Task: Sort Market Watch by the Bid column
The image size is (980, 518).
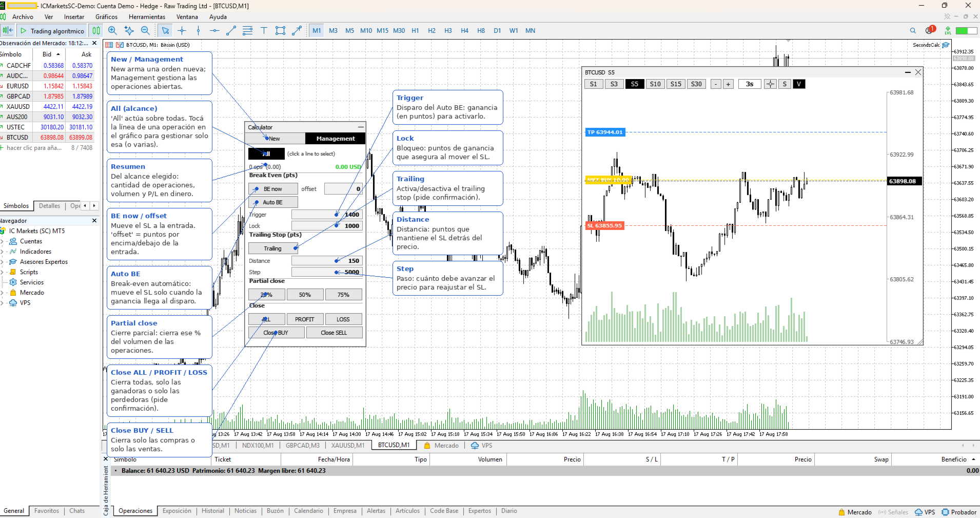Action: point(50,54)
